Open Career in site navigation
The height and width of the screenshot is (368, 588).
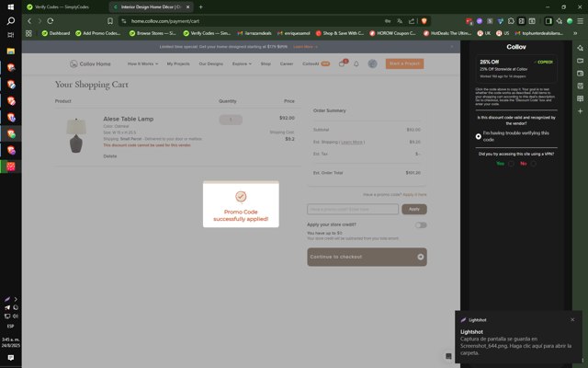coord(287,63)
